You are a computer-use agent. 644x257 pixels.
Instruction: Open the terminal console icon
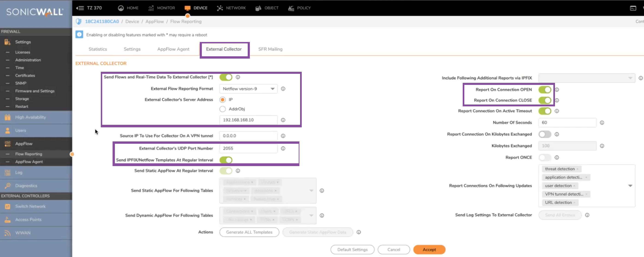633,8
